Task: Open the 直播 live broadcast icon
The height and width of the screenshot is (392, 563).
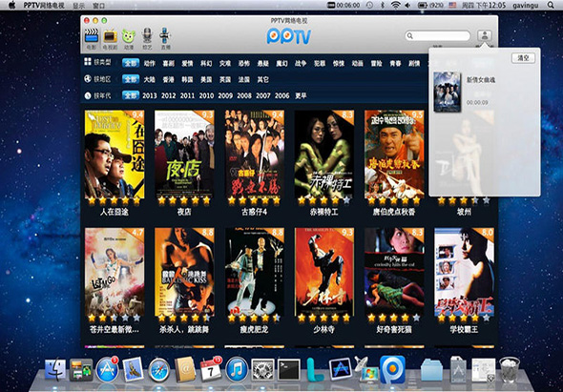Action: tap(165, 35)
